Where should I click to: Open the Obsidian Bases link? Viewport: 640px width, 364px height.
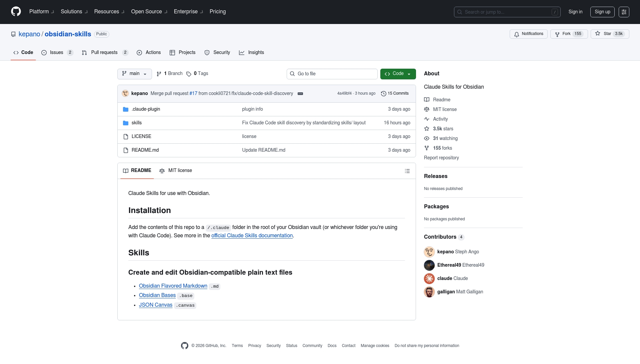pos(157,295)
